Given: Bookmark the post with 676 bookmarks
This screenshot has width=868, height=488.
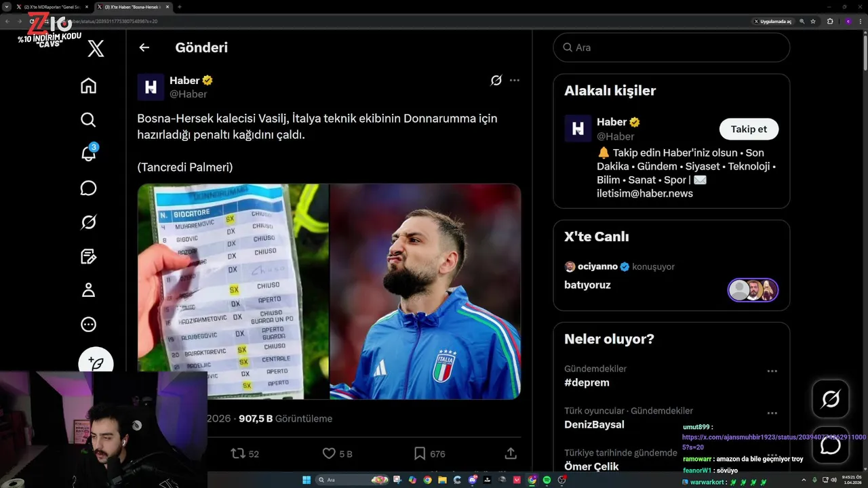Looking at the screenshot, I should tap(429, 453).
